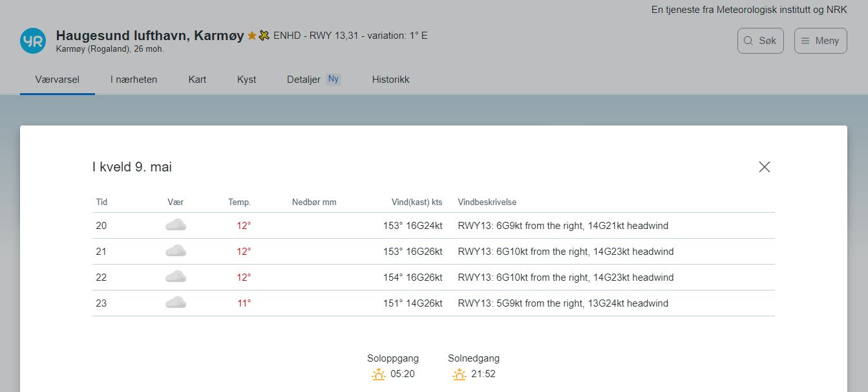Click the Haugesund lufthavn, Karmøy heading
The width and height of the screenshot is (868, 392).
(150, 36)
